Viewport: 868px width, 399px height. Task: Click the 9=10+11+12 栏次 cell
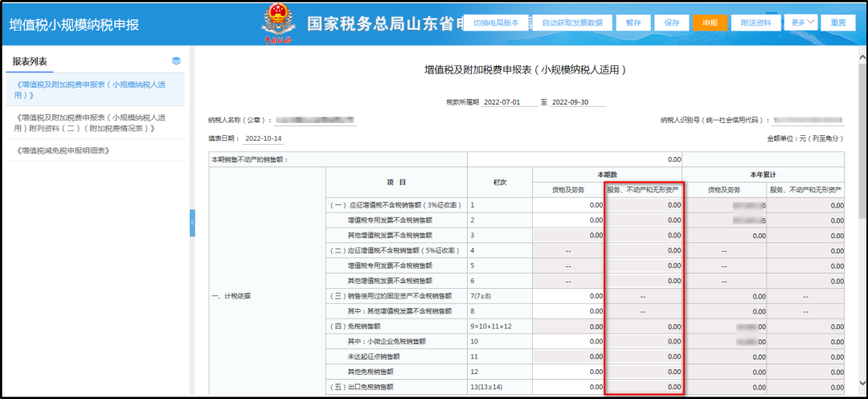[500, 326]
